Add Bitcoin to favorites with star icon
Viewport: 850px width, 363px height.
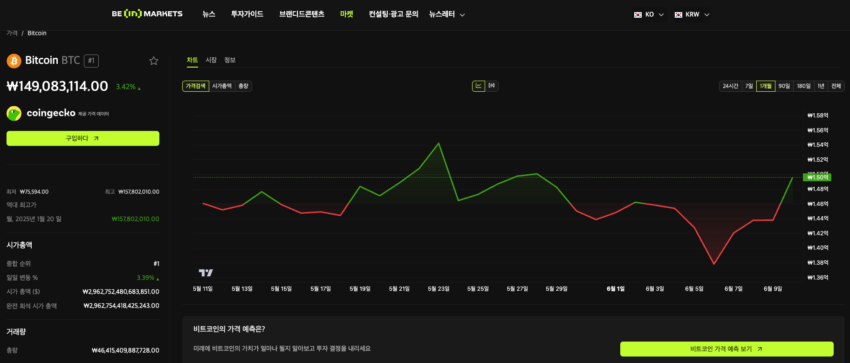pos(153,61)
